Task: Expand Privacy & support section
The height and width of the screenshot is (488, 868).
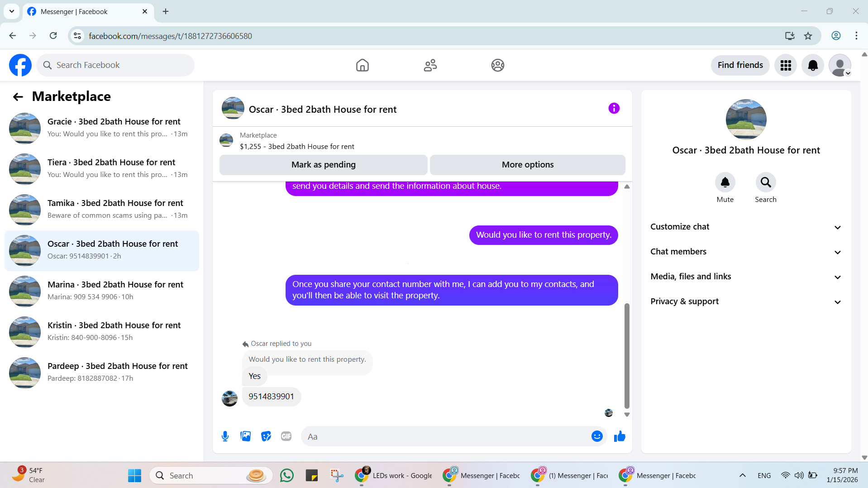Action: click(746, 301)
